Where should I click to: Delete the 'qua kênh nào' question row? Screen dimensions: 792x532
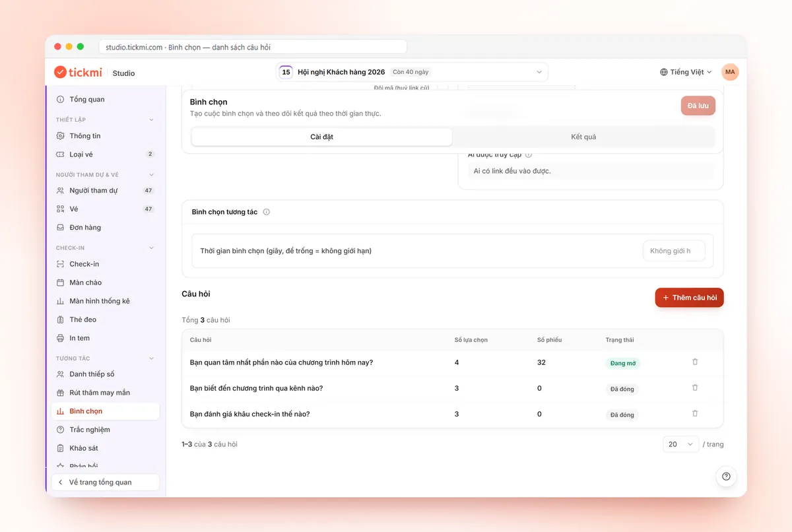click(695, 387)
